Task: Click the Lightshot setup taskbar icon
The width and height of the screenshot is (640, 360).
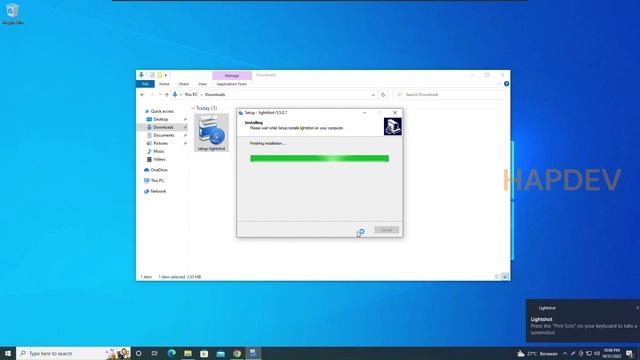Action: [x=253, y=353]
